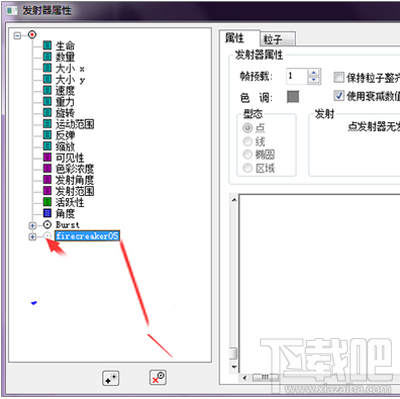400x399 pixels.
Task: Click the purple 可见性 icon
Action: pyautogui.click(x=47, y=157)
